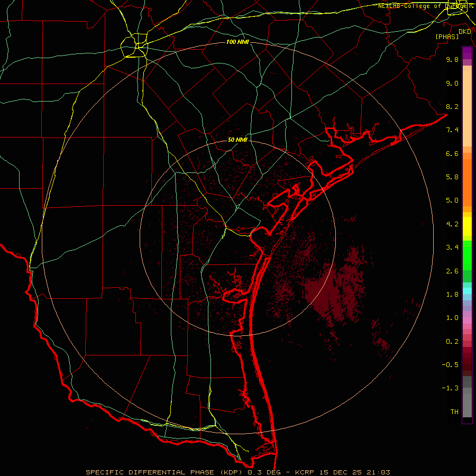Click the -1.3 value on the color scale
476x476 pixels.
[450, 388]
